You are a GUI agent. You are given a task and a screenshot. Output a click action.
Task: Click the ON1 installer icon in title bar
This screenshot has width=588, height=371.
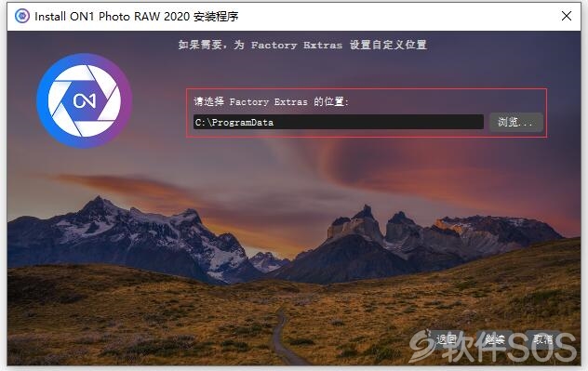tap(22, 16)
